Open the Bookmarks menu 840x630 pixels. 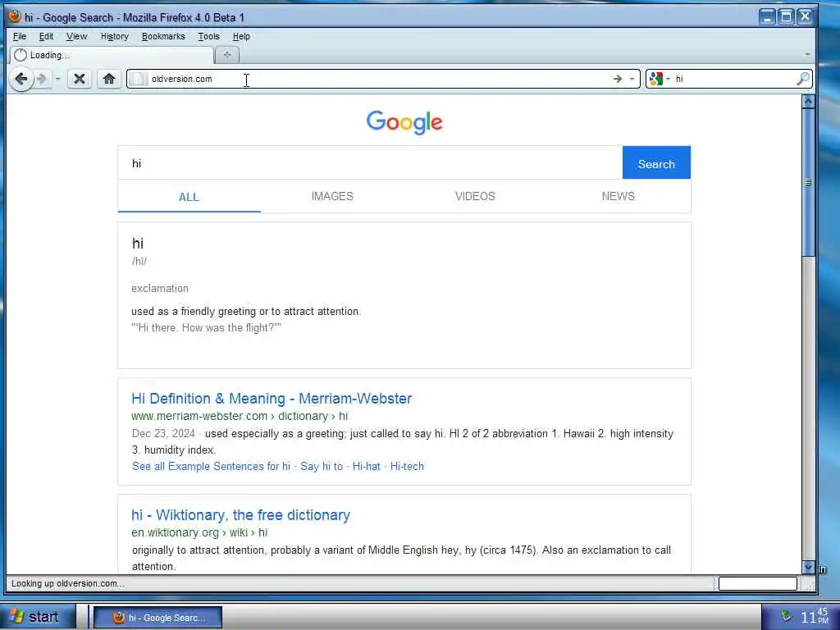[163, 36]
